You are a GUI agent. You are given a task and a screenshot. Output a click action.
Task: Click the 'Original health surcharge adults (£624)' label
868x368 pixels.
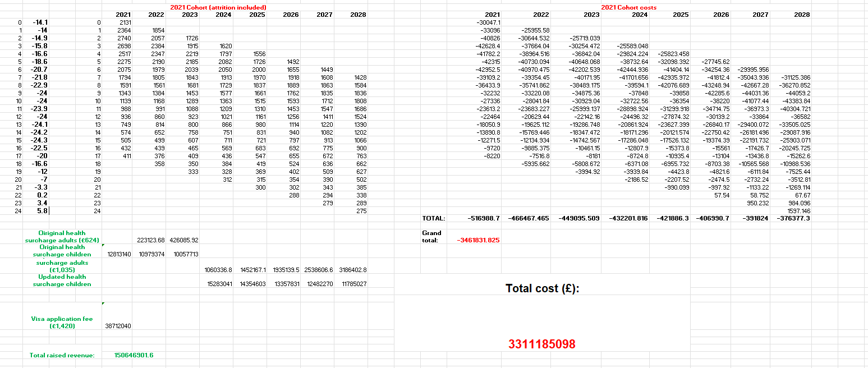63,236
